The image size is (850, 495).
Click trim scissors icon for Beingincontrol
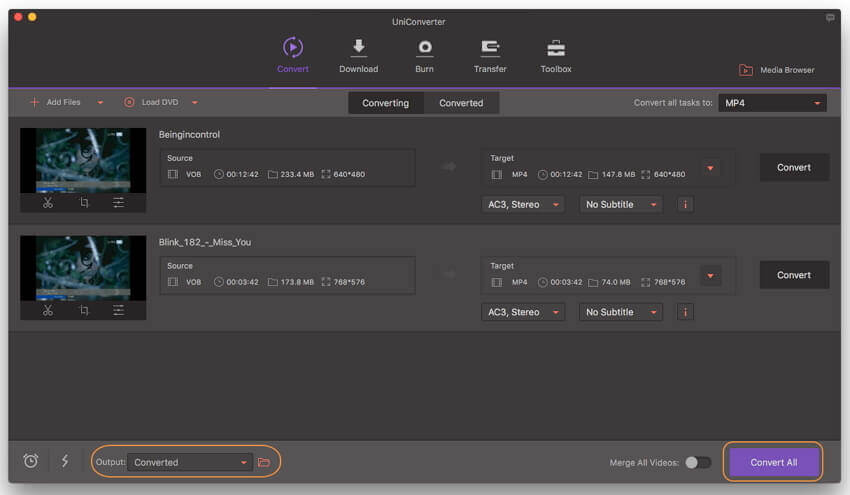click(x=48, y=203)
